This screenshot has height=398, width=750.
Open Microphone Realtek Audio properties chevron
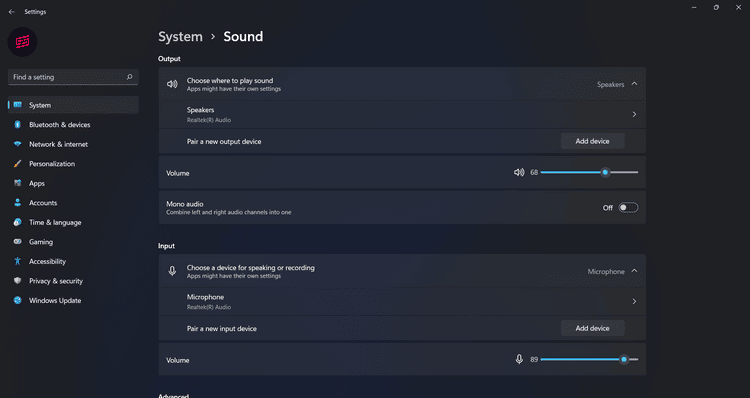(634, 301)
